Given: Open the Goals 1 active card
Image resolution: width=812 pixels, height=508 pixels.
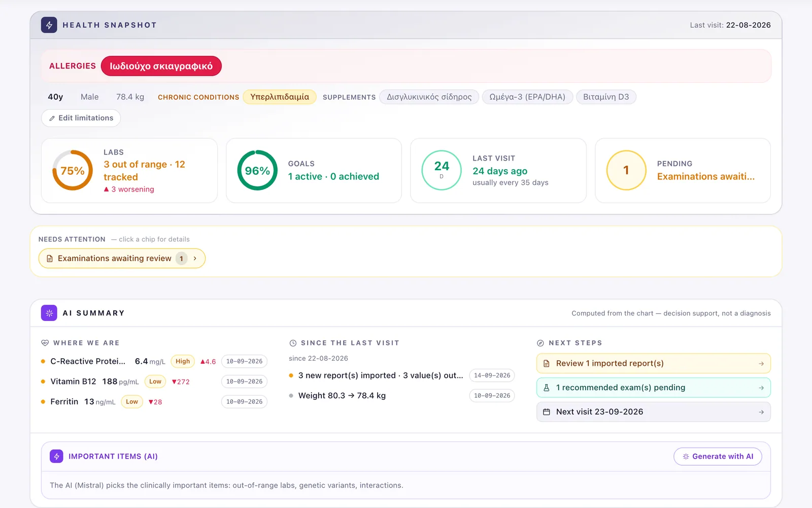Looking at the screenshot, I should (x=314, y=171).
